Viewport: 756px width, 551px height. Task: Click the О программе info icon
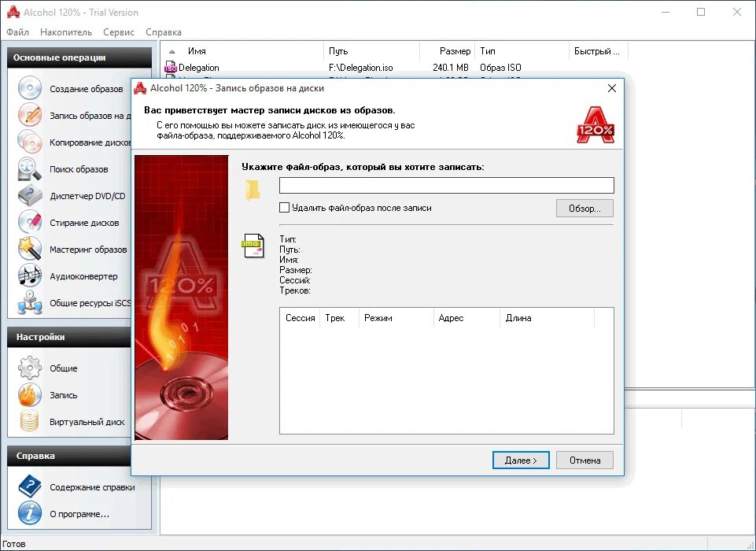pos(30,513)
